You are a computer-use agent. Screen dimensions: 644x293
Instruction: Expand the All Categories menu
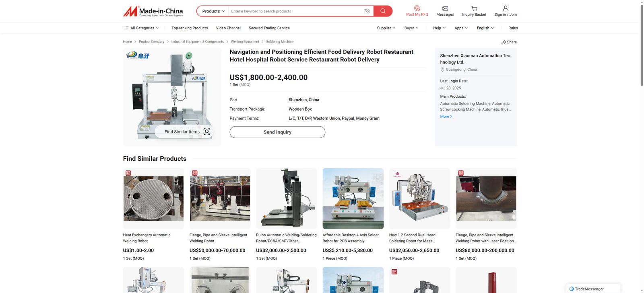click(142, 28)
